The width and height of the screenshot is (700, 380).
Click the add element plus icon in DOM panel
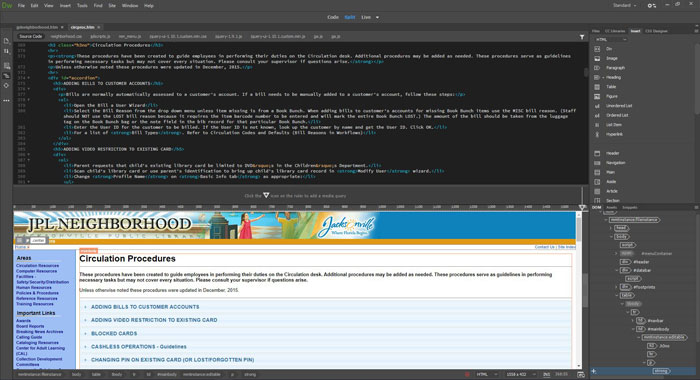coord(594,371)
